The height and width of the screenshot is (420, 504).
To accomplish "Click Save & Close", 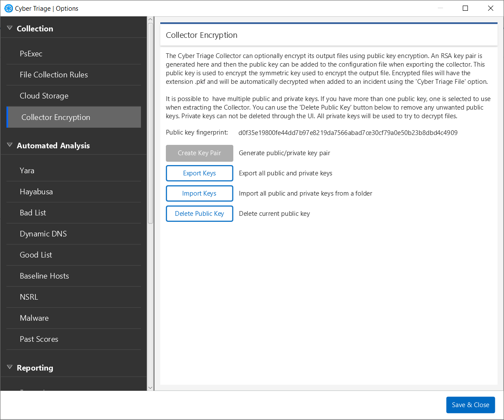I will [470, 405].
